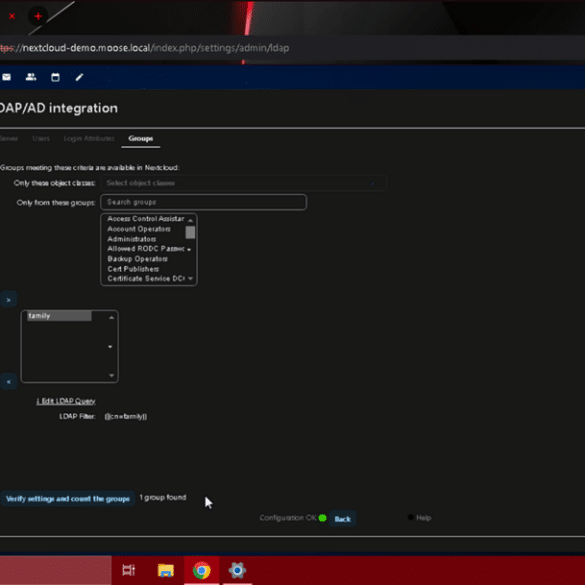Open Task View in the taskbar
The height and width of the screenshot is (585, 585).
point(128,570)
